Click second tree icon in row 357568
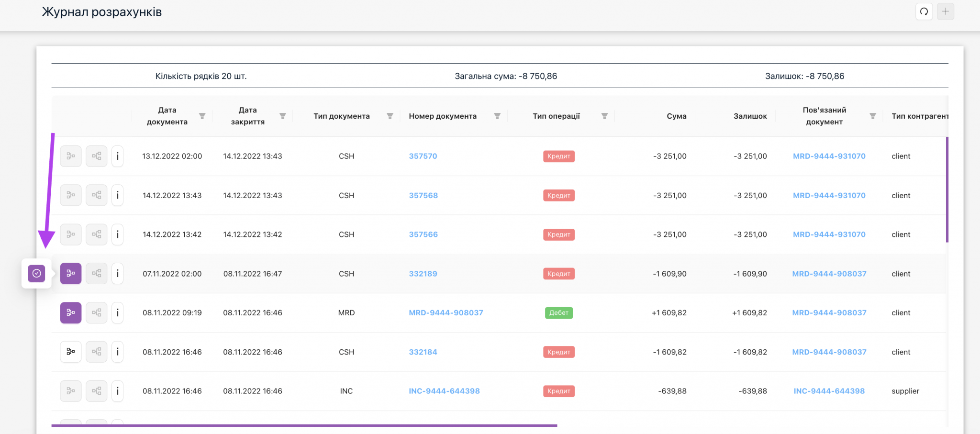980x434 pixels. [96, 195]
